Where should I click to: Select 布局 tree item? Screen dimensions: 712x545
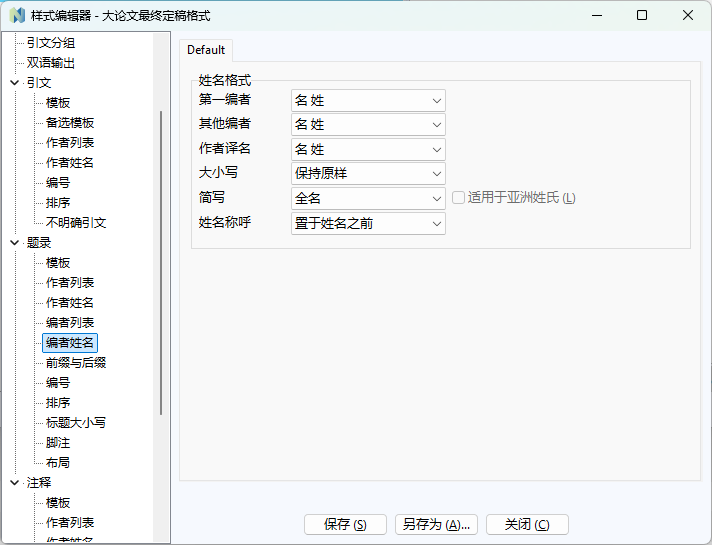pos(58,462)
